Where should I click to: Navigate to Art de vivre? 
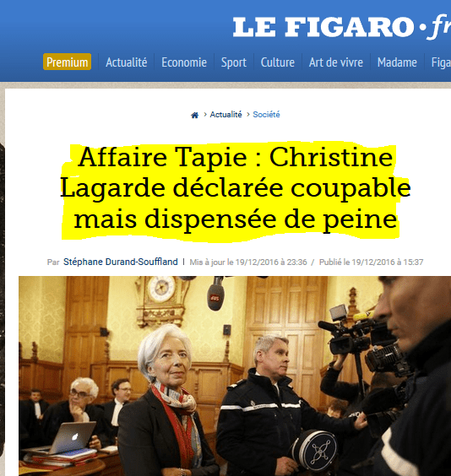(x=336, y=62)
